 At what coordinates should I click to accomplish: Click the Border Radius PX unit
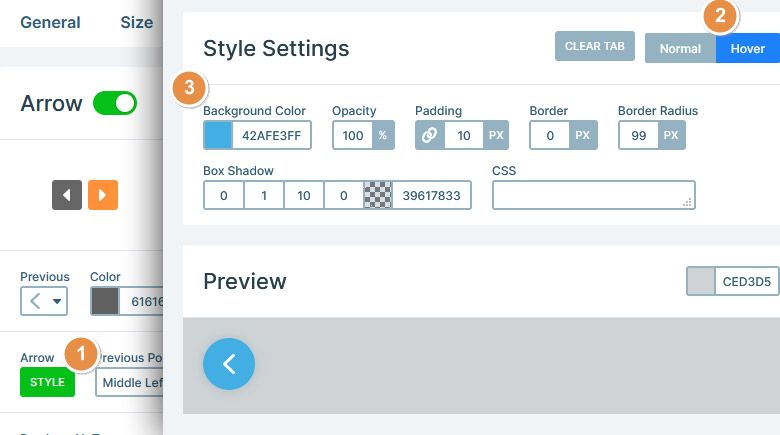point(671,135)
